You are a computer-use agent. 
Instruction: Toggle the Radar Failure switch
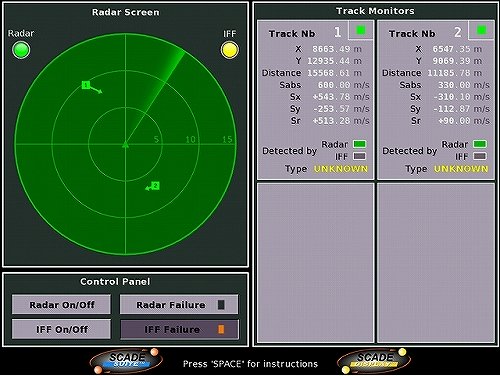click(x=179, y=304)
